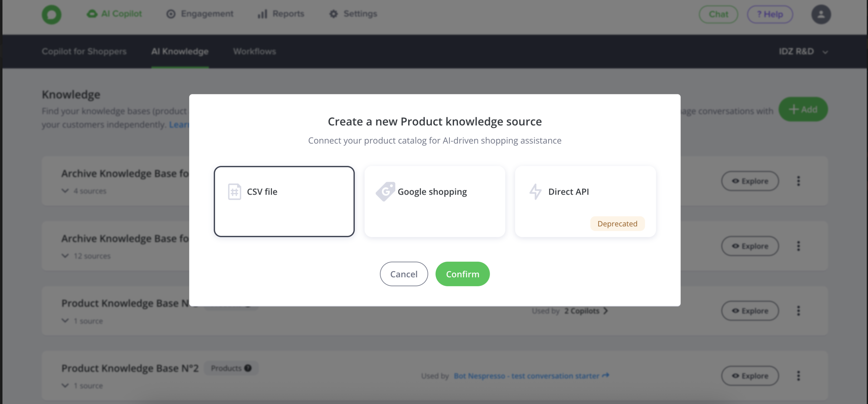Click the Products badge info icon
This screenshot has height=404, width=868.
pos(248,368)
